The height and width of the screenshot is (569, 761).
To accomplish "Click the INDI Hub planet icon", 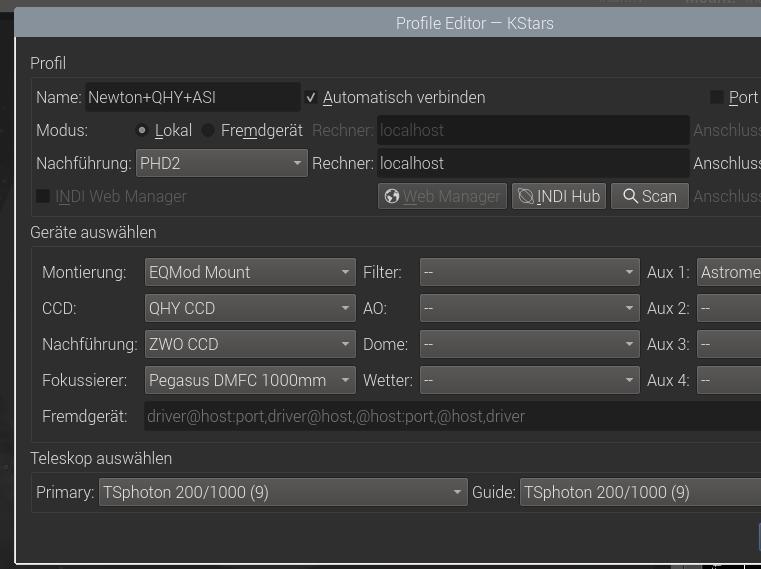I will tap(526, 196).
